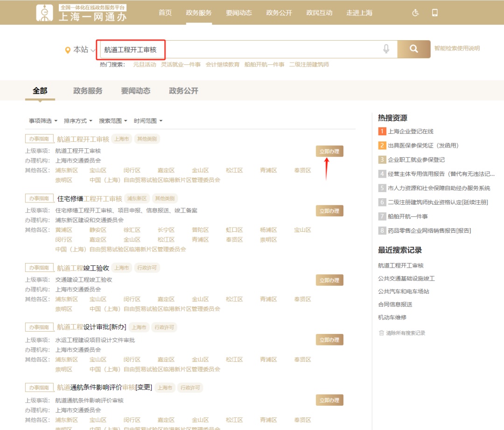
Task: Click the Shanghai Yiwangtongban logo
Action: pos(82,13)
